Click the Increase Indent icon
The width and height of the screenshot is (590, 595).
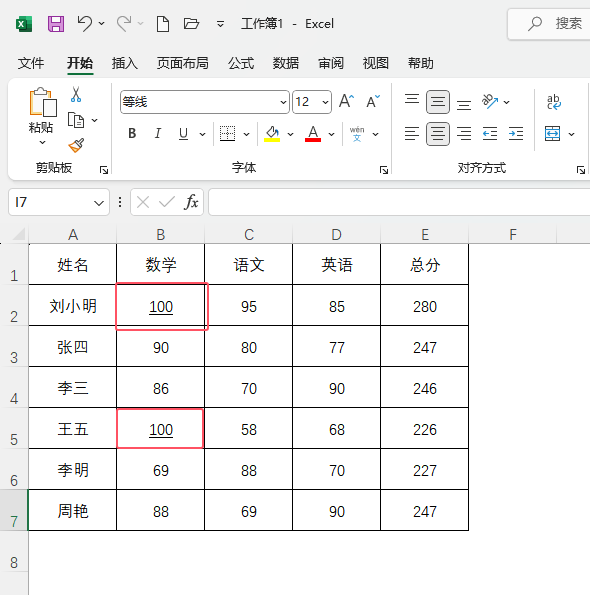pos(516,134)
